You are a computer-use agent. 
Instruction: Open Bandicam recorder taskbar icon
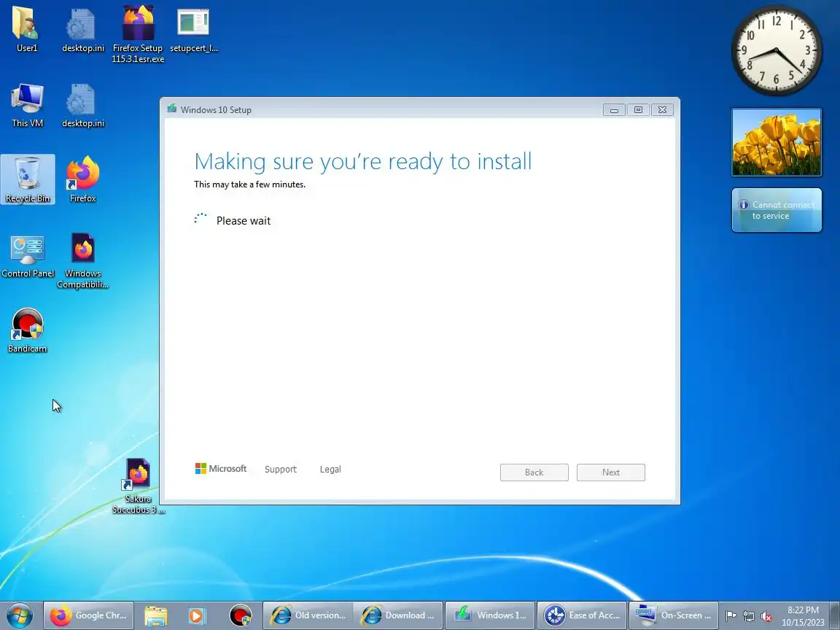click(240, 615)
